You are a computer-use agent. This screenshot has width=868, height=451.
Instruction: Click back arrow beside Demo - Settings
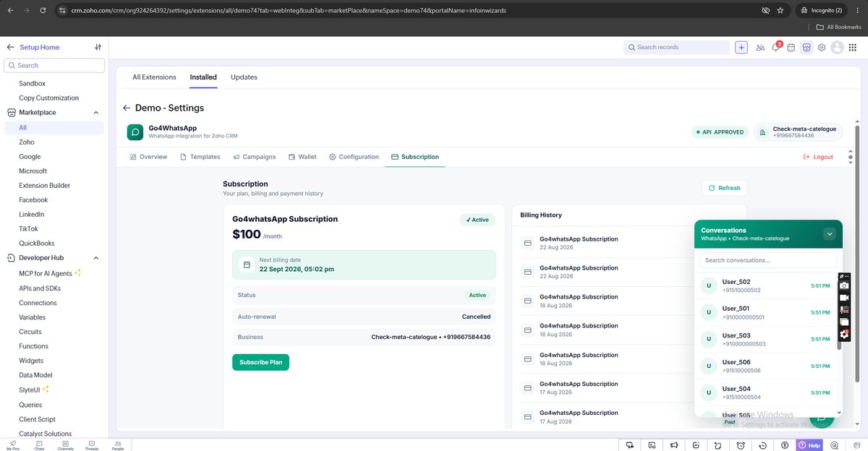tap(127, 108)
